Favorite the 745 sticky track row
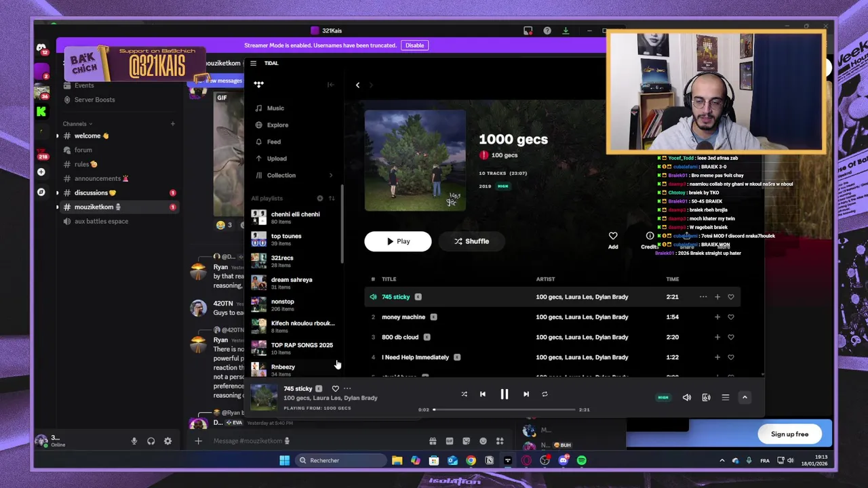Viewport: 868px width, 488px height. [x=731, y=297]
